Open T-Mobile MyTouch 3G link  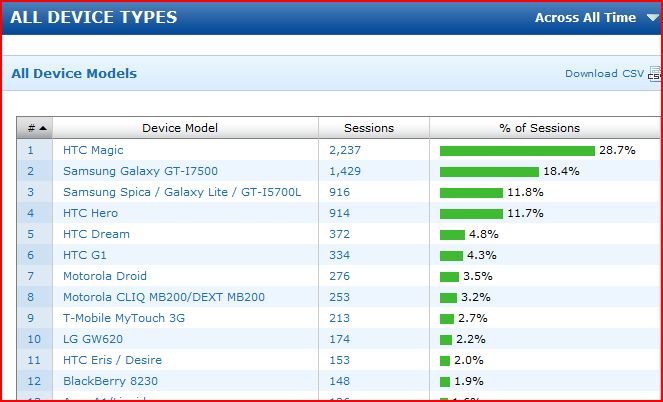[x=124, y=318]
